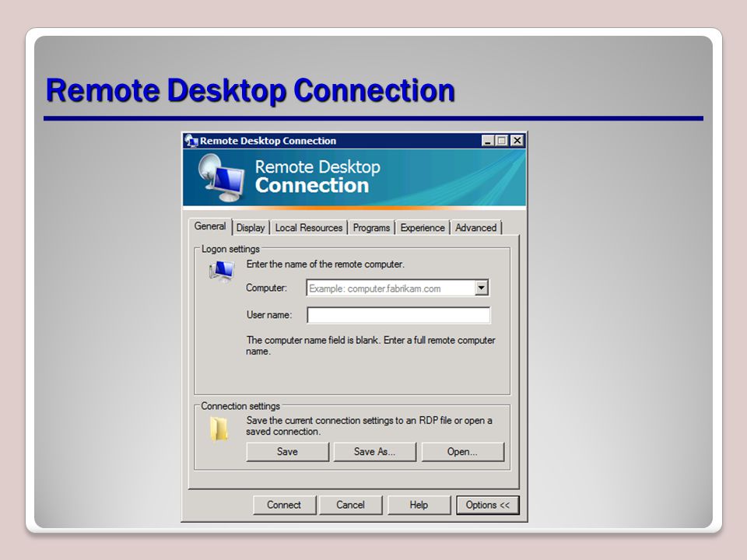Click the 'Save the current connection settings' text
Image resolution: width=747 pixels, height=560 pixels.
(x=369, y=425)
